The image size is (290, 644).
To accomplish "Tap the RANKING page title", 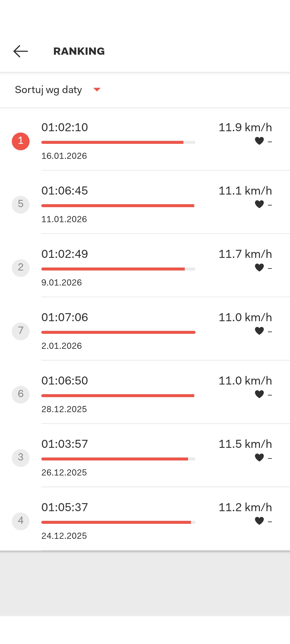I will tap(79, 51).
